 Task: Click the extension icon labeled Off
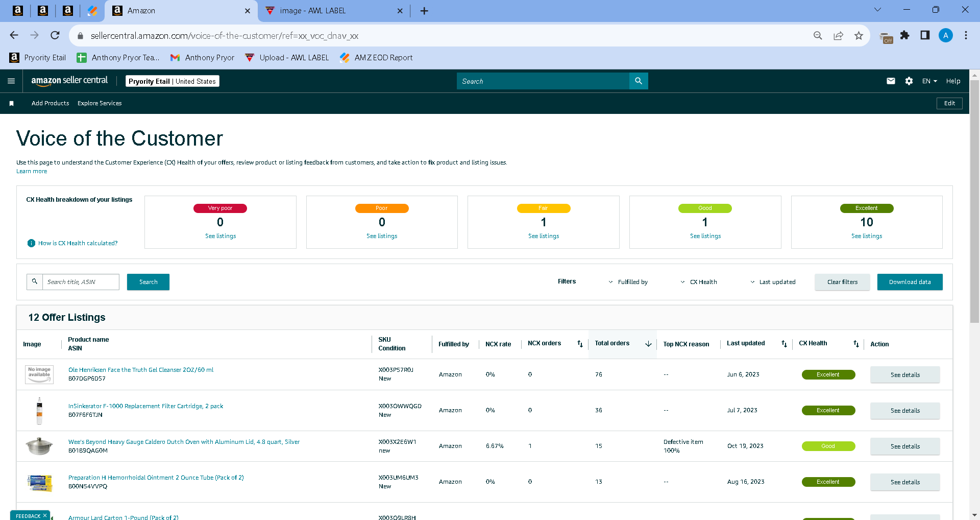886,37
